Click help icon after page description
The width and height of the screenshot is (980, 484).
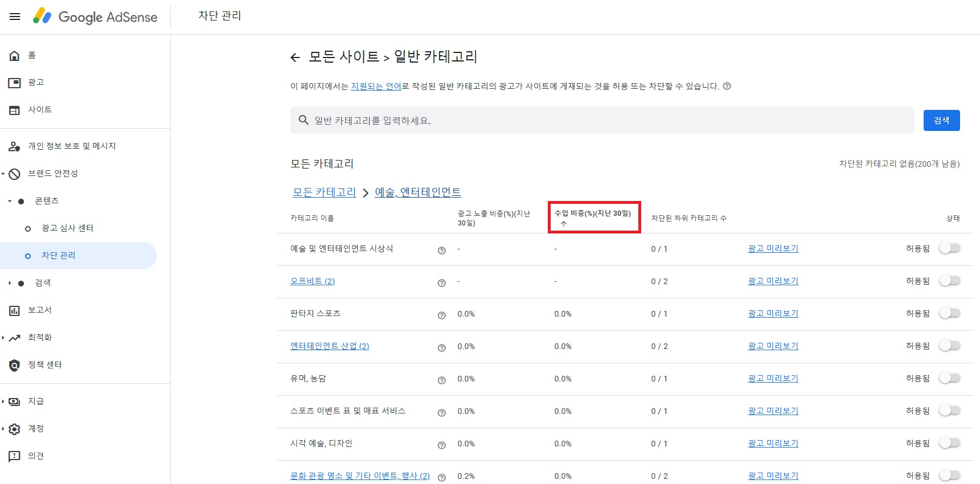click(x=727, y=86)
